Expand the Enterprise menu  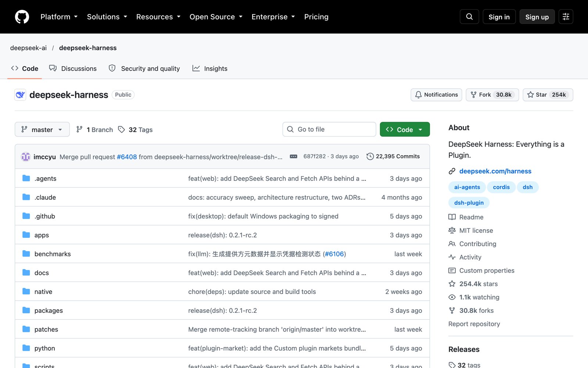tap(273, 17)
